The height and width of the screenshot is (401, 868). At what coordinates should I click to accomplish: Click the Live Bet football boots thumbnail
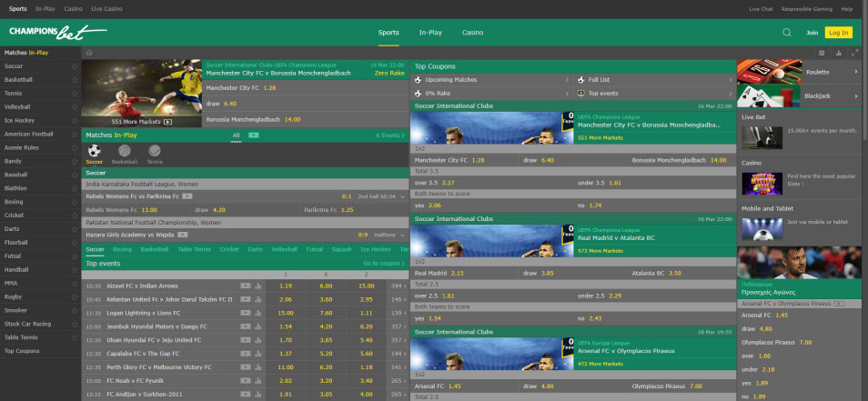click(x=762, y=137)
